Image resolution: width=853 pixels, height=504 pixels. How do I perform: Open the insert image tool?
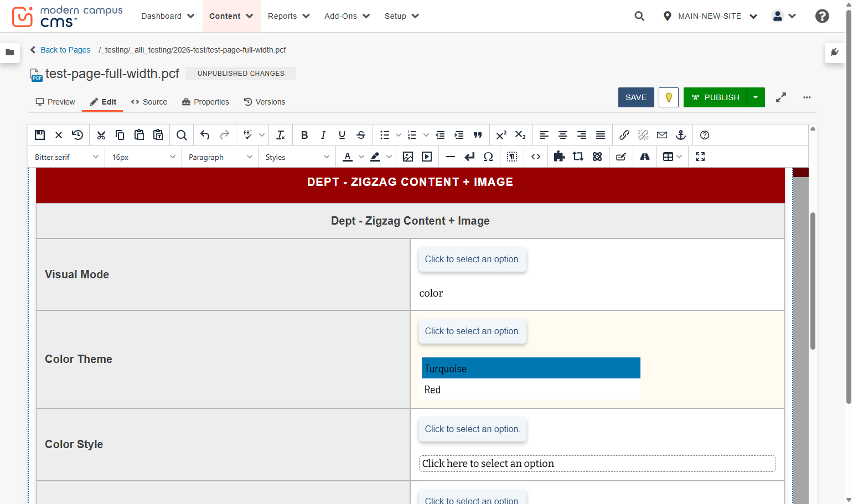pos(408,157)
